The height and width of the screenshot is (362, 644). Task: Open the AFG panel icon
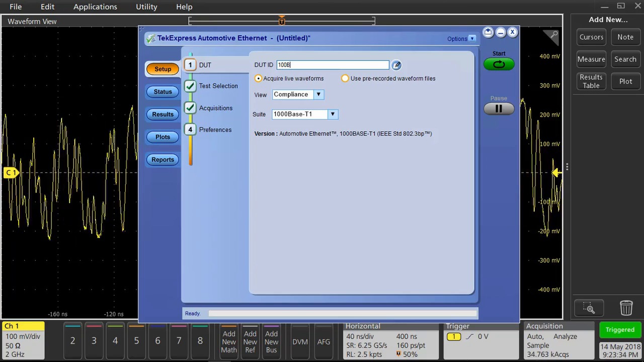pyautogui.click(x=324, y=341)
